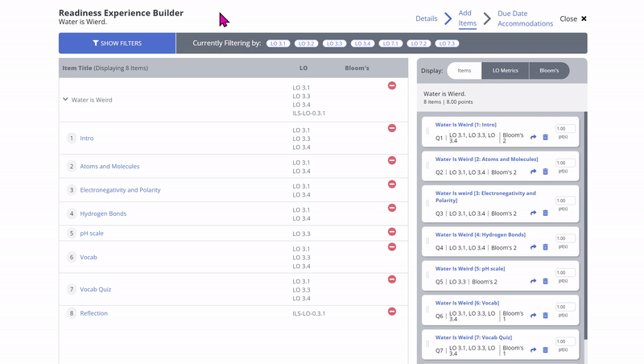
Task: Click the LO 3.1 filter chip
Action: [x=278, y=43]
